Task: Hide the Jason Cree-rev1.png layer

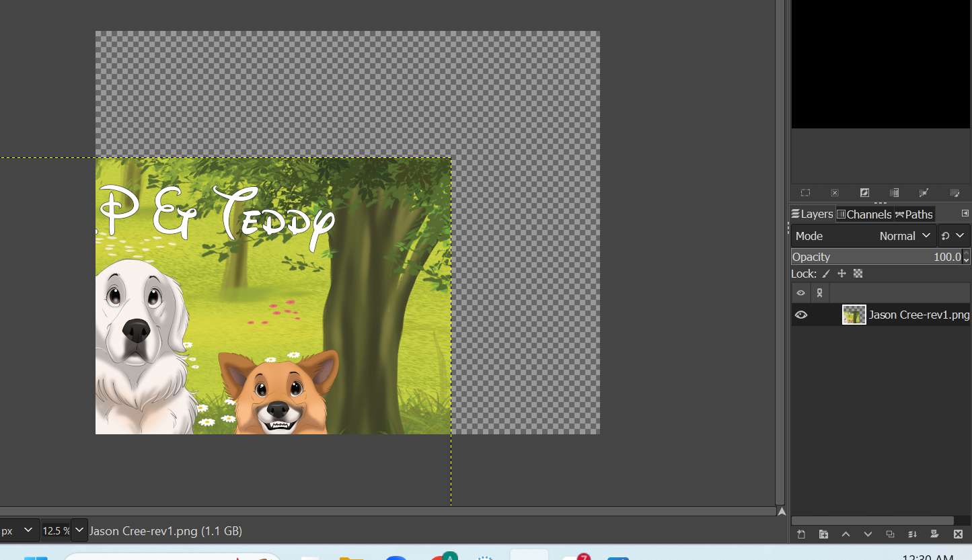Action: [801, 315]
